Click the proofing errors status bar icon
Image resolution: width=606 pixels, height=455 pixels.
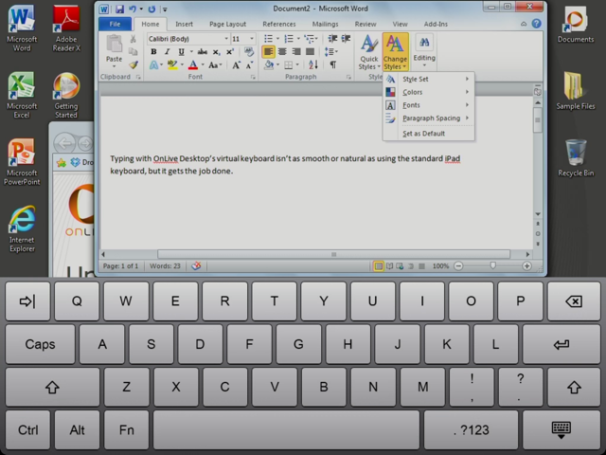(x=196, y=266)
